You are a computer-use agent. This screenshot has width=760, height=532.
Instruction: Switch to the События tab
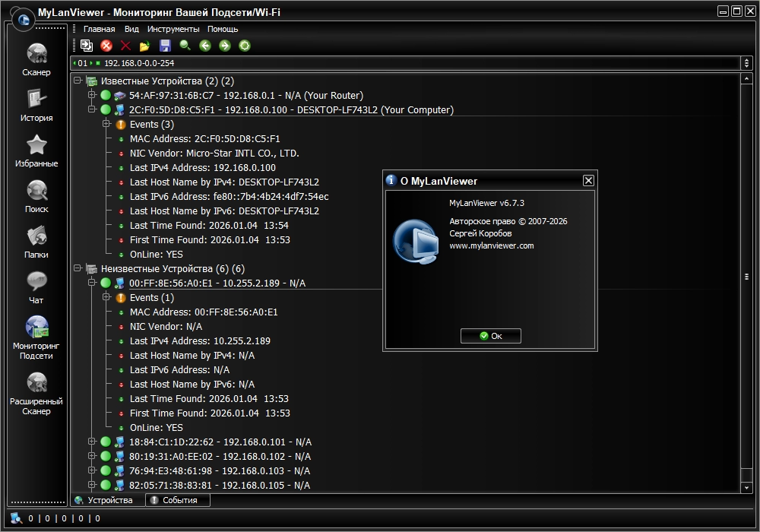click(x=178, y=500)
